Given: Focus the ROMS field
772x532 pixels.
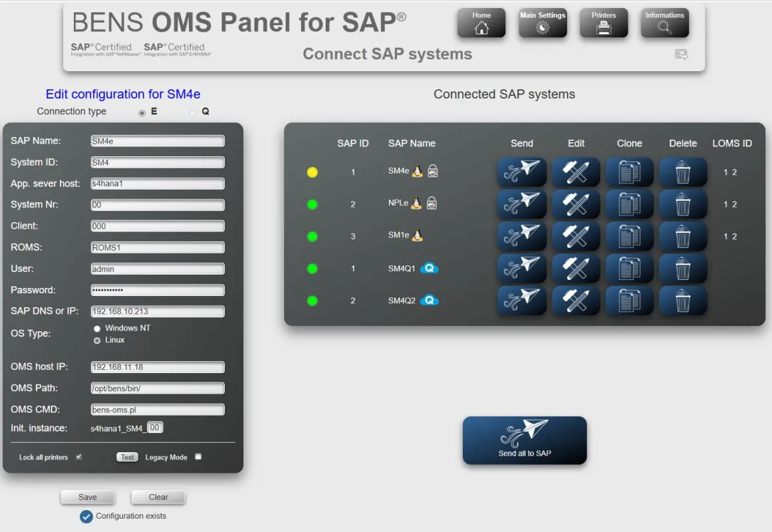Looking at the screenshot, I should tap(158, 247).
